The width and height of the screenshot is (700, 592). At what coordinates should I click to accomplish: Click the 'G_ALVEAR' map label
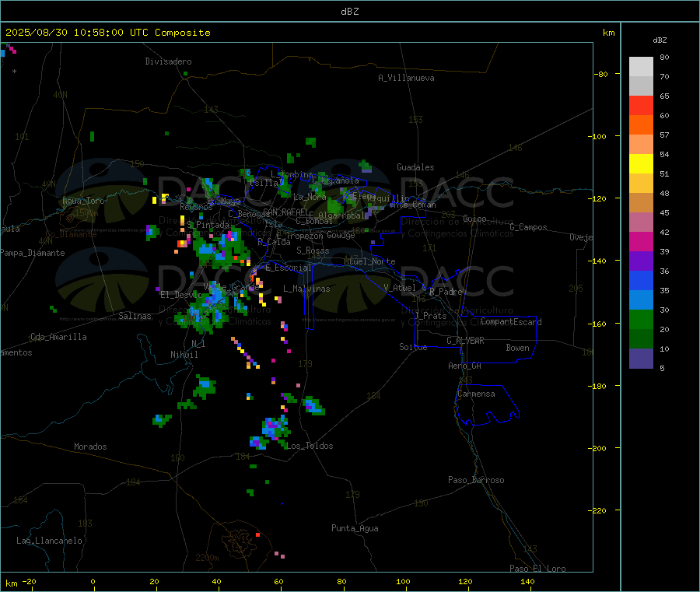coord(465,341)
